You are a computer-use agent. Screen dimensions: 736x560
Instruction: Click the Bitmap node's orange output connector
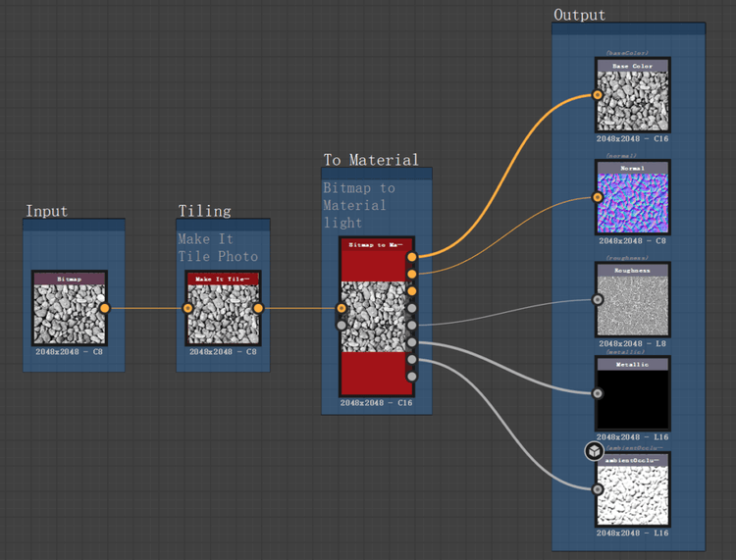tap(105, 308)
